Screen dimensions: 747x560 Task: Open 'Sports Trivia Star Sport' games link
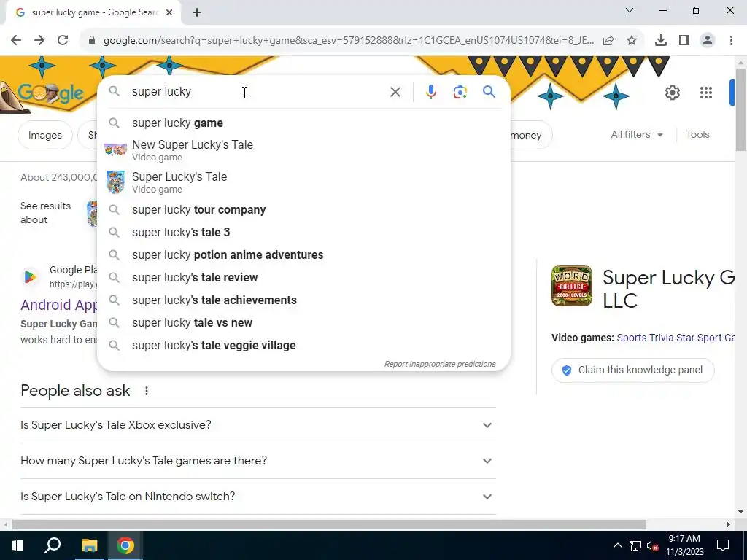(675, 338)
